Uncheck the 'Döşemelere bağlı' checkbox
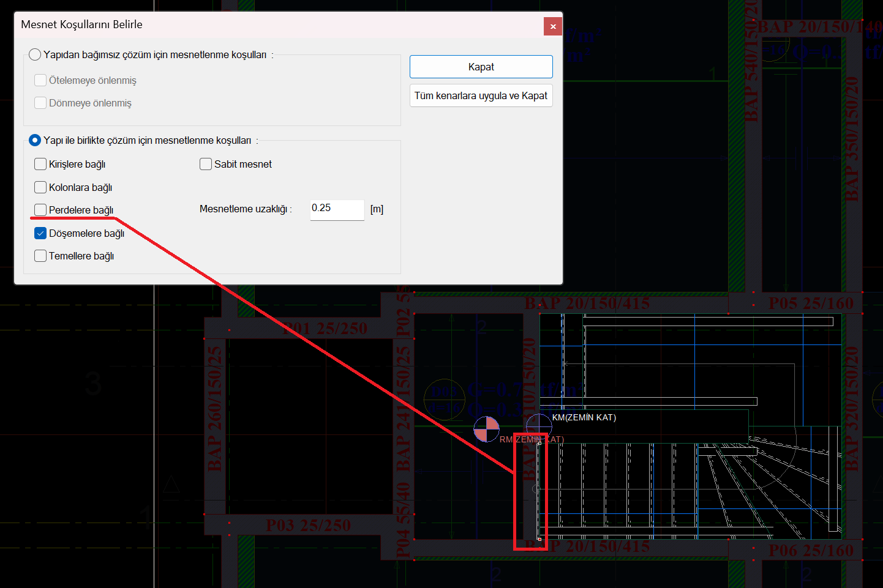883x588 pixels. [x=40, y=233]
